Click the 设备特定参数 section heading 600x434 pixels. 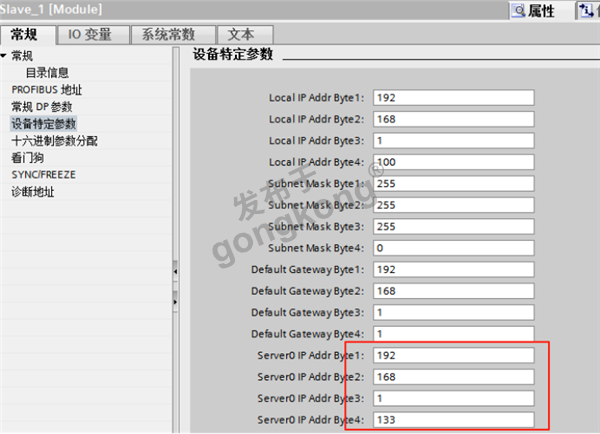pos(233,54)
